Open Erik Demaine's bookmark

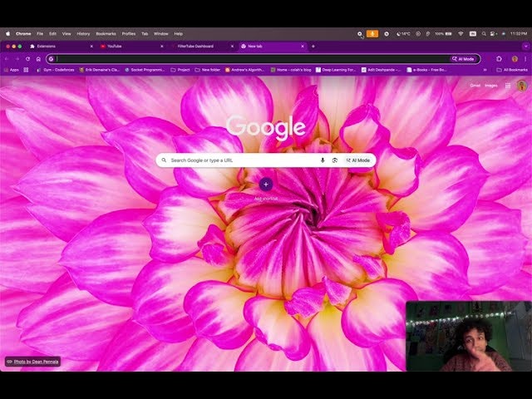99,70
